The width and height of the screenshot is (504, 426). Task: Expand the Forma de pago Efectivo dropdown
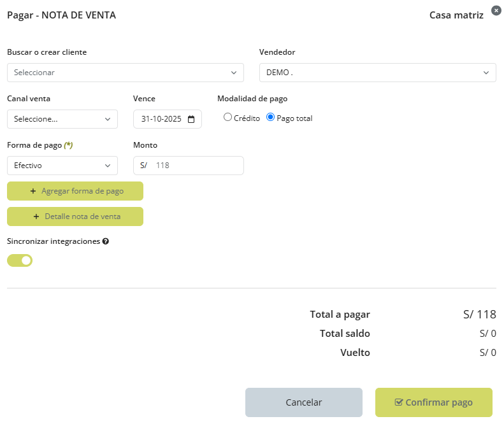coord(62,166)
